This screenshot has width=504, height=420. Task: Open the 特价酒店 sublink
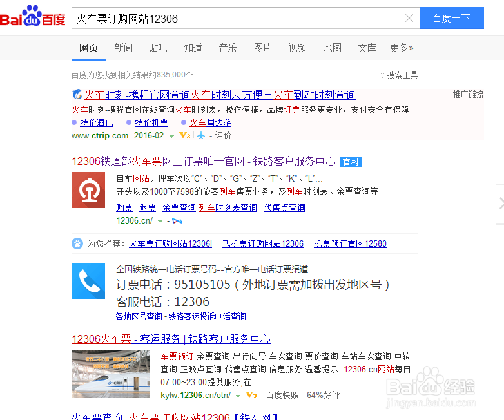[97, 123]
